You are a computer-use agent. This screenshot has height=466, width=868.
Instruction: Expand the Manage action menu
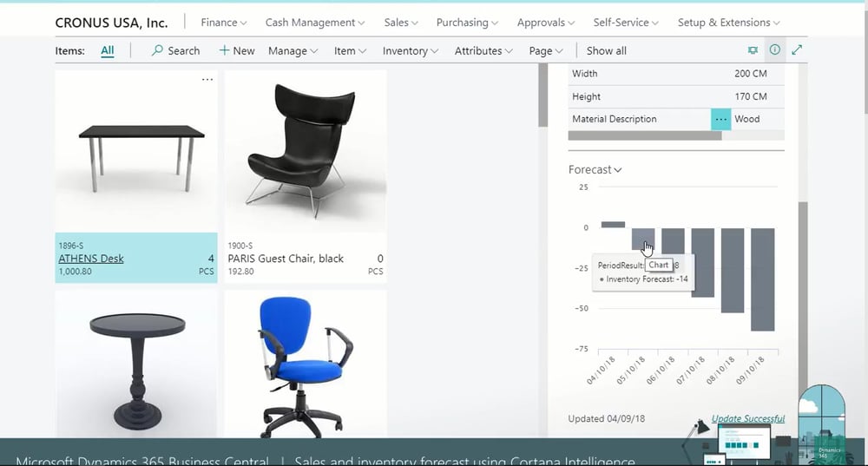(x=293, y=51)
